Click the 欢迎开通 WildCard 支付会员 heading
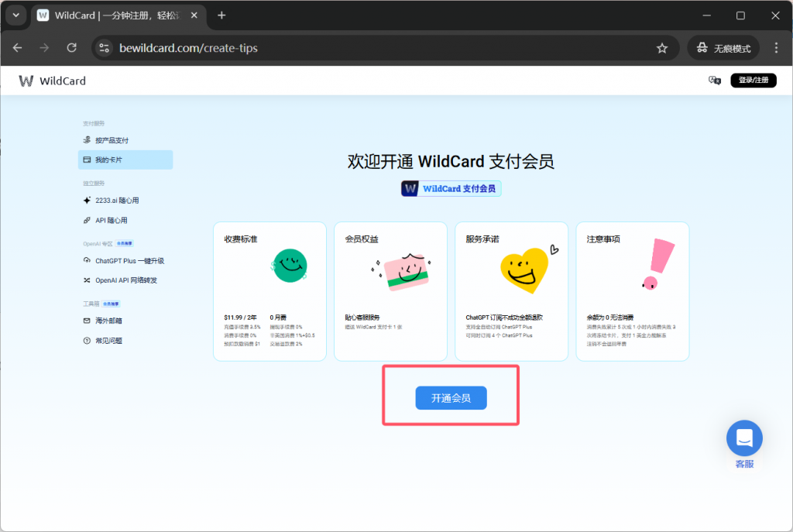The width and height of the screenshot is (793, 532). click(x=451, y=161)
